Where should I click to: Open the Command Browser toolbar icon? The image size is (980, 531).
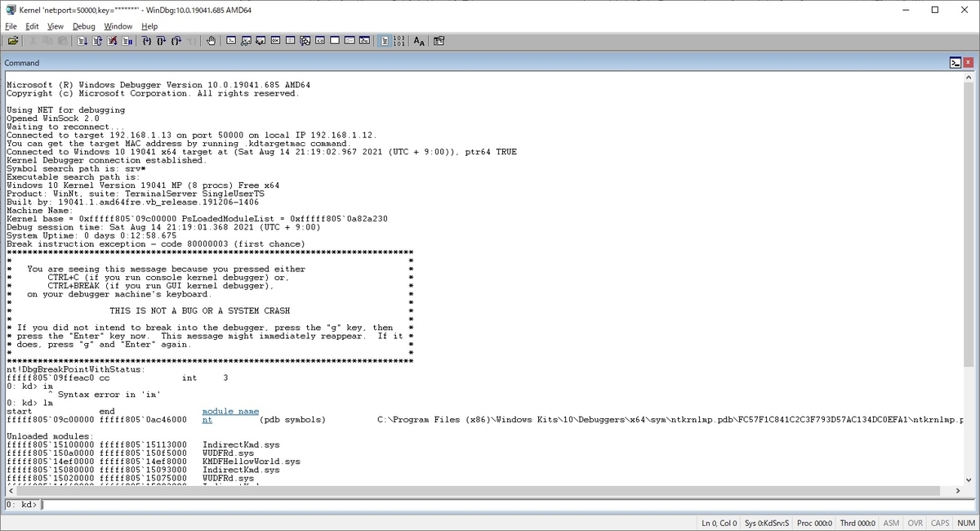pos(364,40)
